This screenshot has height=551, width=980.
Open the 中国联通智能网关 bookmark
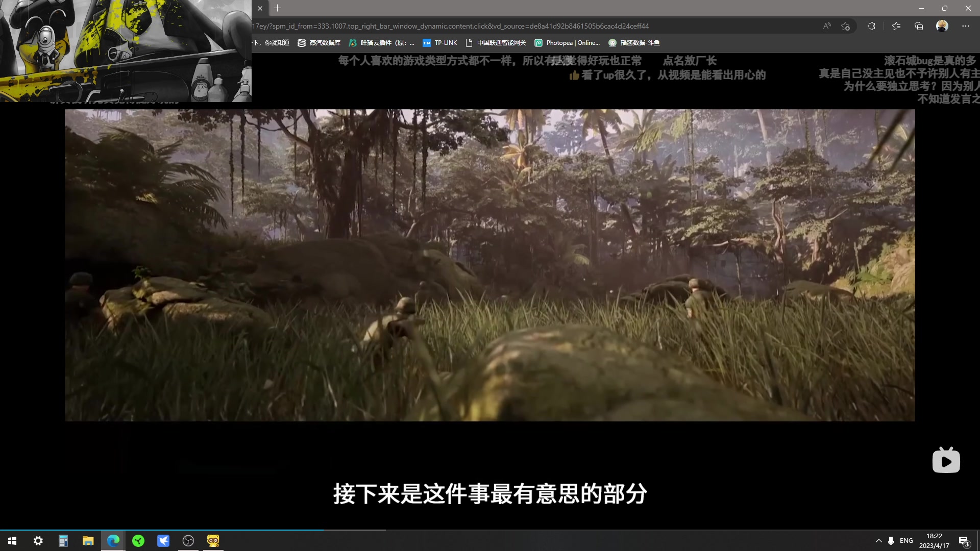tap(496, 43)
